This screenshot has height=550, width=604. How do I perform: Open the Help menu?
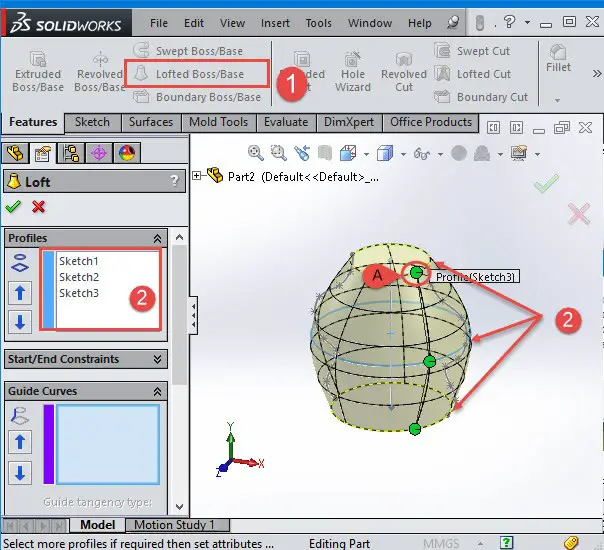(x=419, y=23)
